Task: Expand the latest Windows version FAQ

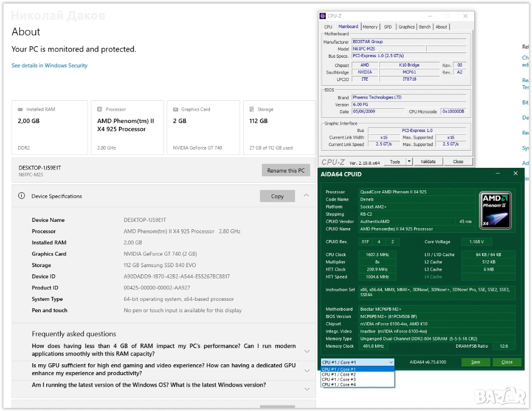Action: coord(307,389)
